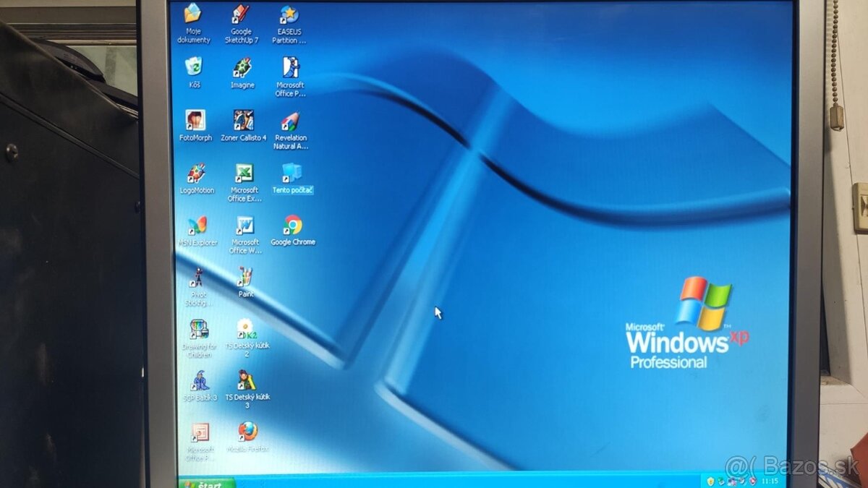Click the green hardware removal tray icon
Image resolution: width=868 pixels, height=488 pixels.
722,481
